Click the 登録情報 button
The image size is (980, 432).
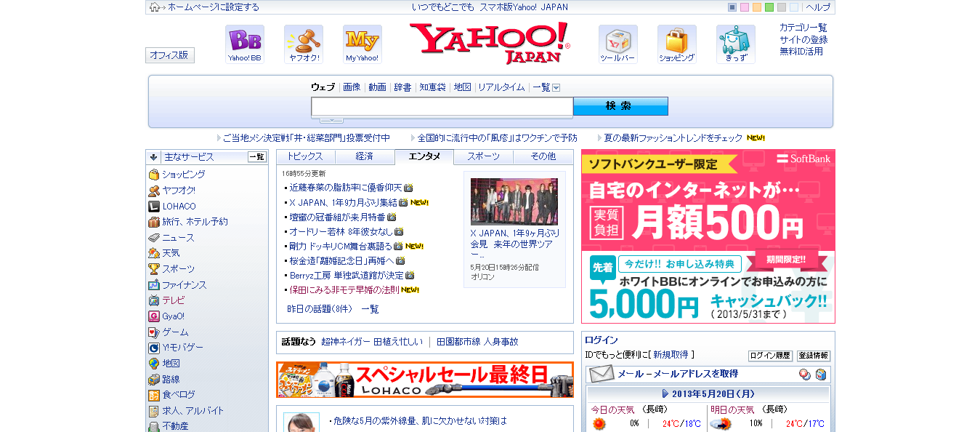[x=814, y=356]
